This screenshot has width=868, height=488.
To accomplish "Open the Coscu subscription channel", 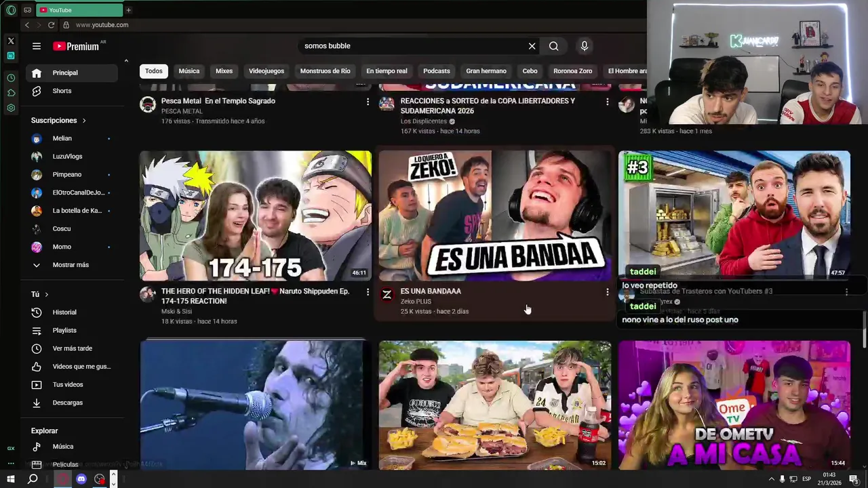I will (x=72, y=229).
